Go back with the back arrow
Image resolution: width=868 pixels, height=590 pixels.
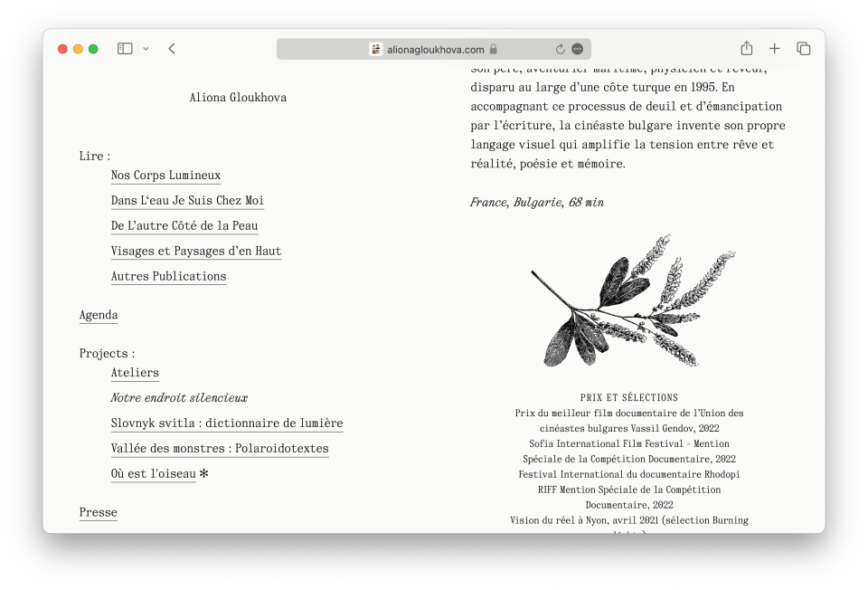click(x=172, y=49)
